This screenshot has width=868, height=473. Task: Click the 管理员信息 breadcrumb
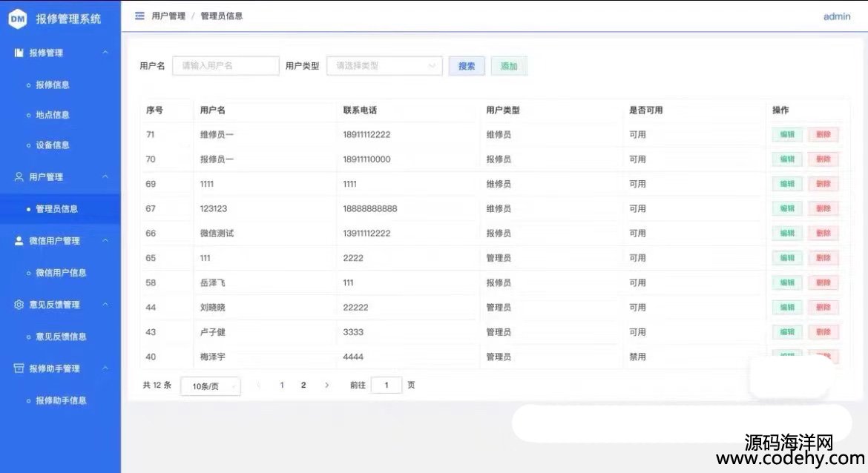click(221, 16)
